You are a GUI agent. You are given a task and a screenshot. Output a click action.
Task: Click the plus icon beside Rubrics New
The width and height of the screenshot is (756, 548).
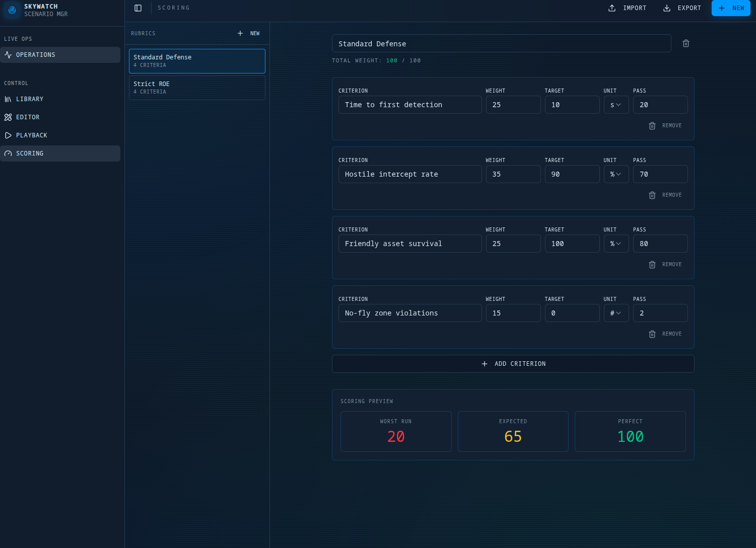(240, 33)
